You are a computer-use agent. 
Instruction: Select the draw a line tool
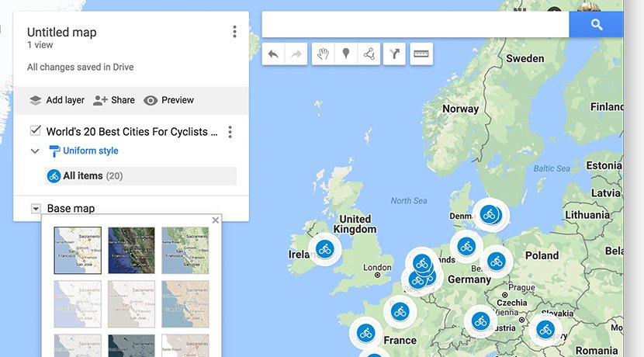pyautogui.click(x=369, y=54)
